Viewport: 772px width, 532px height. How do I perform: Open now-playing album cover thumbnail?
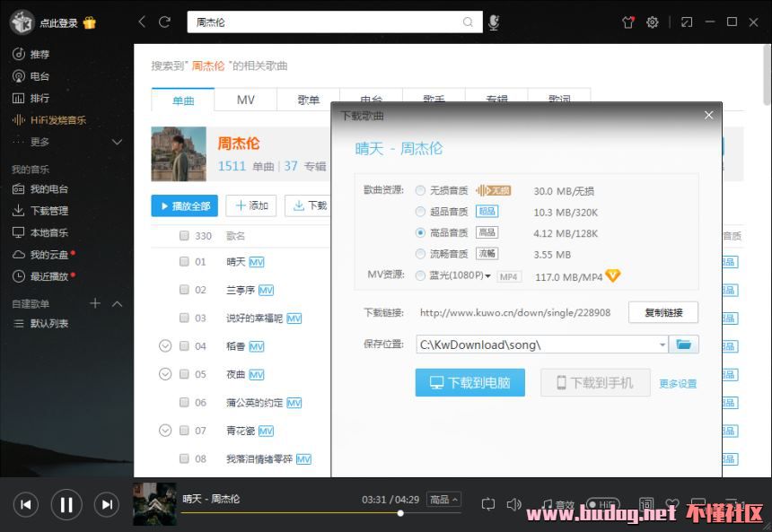click(x=154, y=504)
